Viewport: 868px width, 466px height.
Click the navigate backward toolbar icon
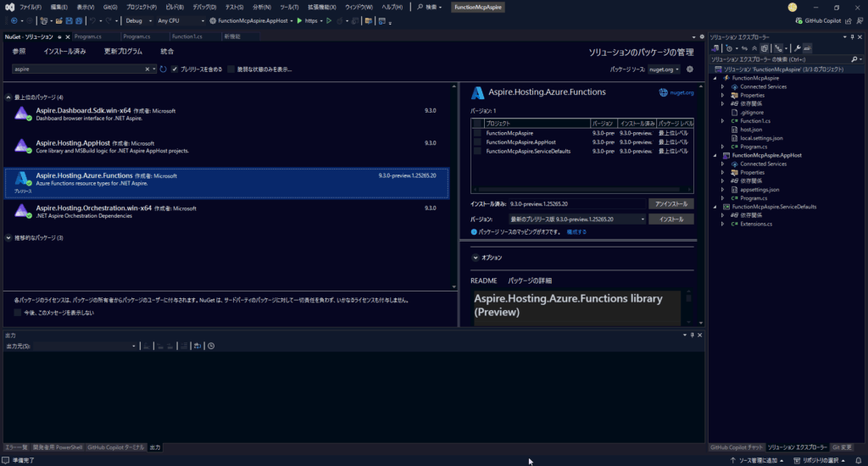(14, 21)
